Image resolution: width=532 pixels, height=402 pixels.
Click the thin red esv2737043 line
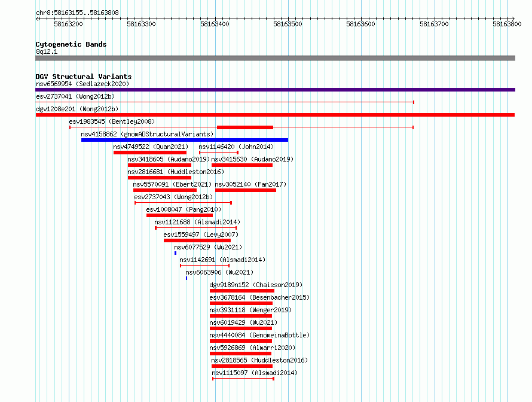click(184, 203)
